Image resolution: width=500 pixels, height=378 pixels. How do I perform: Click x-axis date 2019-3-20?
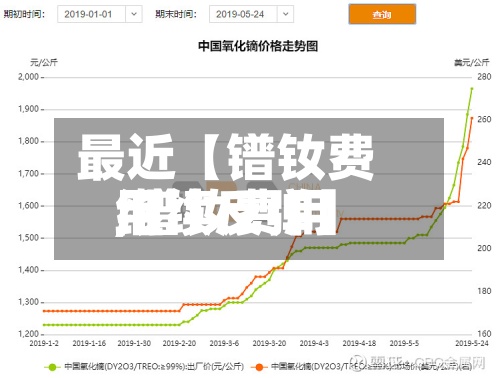pyautogui.click(x=269, y=343)
